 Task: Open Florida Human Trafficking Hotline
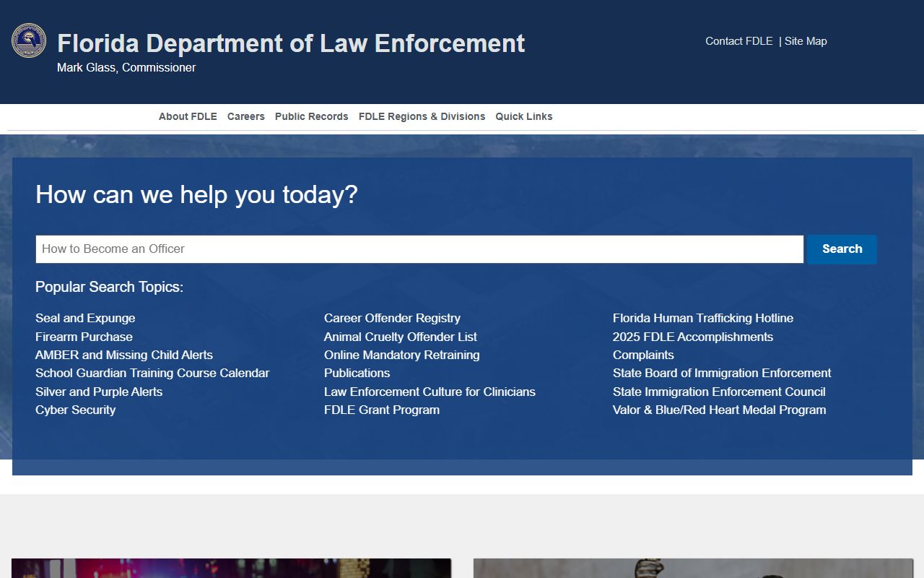coord(703,318)
